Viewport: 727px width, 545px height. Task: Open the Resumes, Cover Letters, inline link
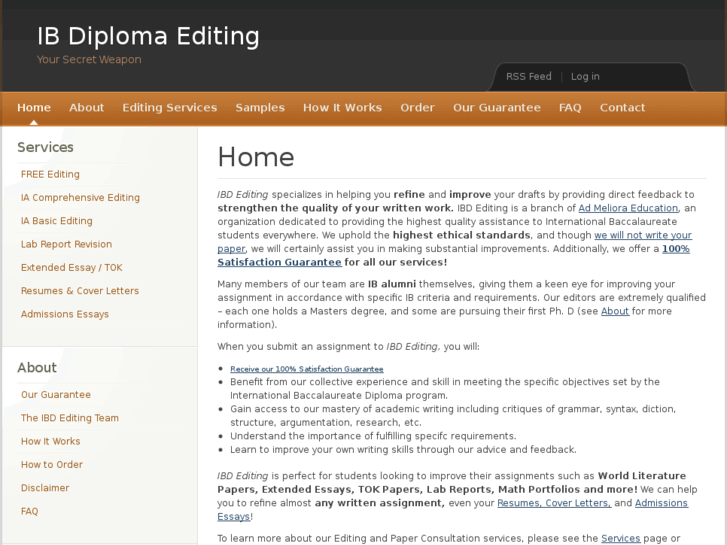coord(554,503)
